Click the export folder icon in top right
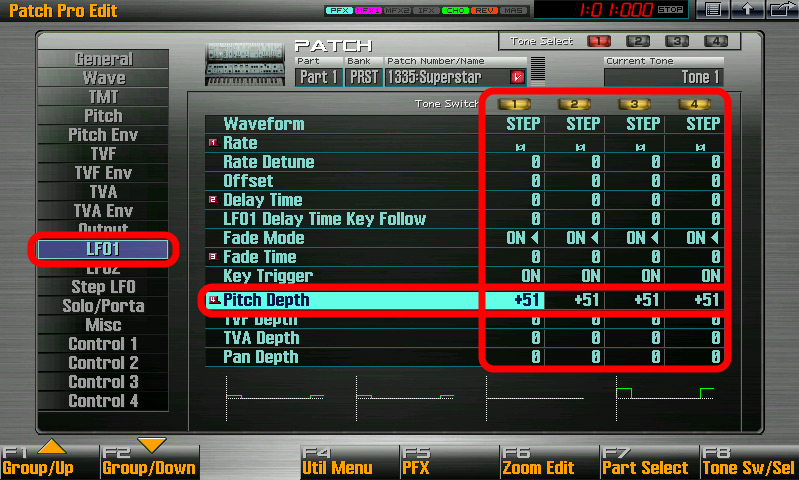Viewport: 799px width, 480px height. [x=782, y=9]
